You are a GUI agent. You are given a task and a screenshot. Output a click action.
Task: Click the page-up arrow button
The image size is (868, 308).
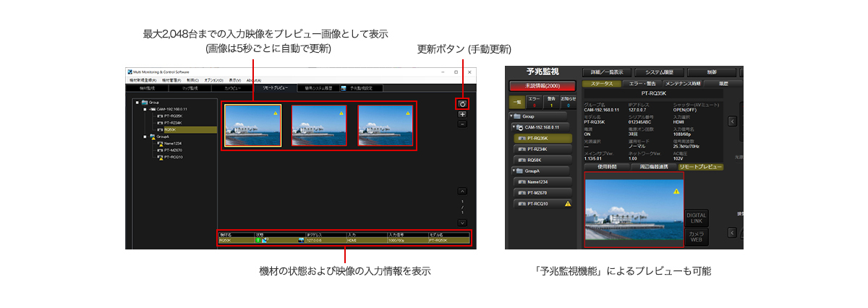click(x=462, y=192)
